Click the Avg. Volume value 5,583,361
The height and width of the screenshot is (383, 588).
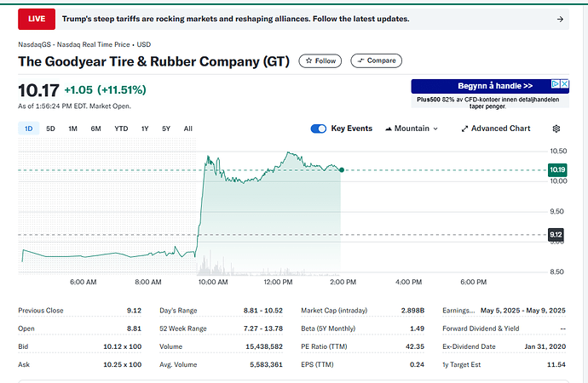pyautogui.click(x=266, y=364)
